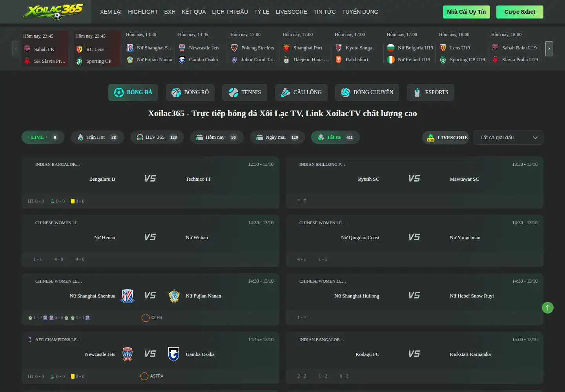565x392 pixels.
Task: Click the scroll-to-top green arrow icon
Action: [548, 308]
